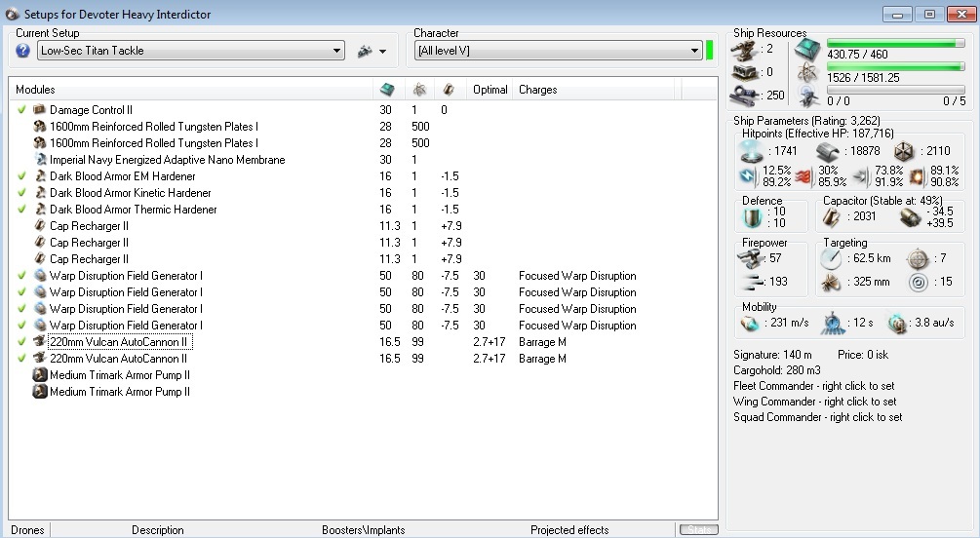
Task: Switch to the Projected effects tab
Action: click(x=569, y=530)
